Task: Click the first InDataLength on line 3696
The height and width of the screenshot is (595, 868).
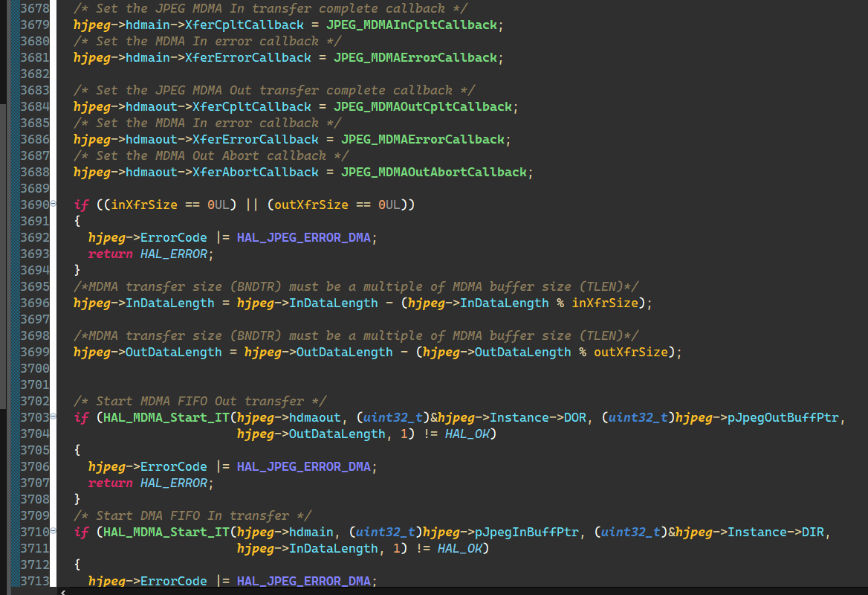Action: [170, 303]
